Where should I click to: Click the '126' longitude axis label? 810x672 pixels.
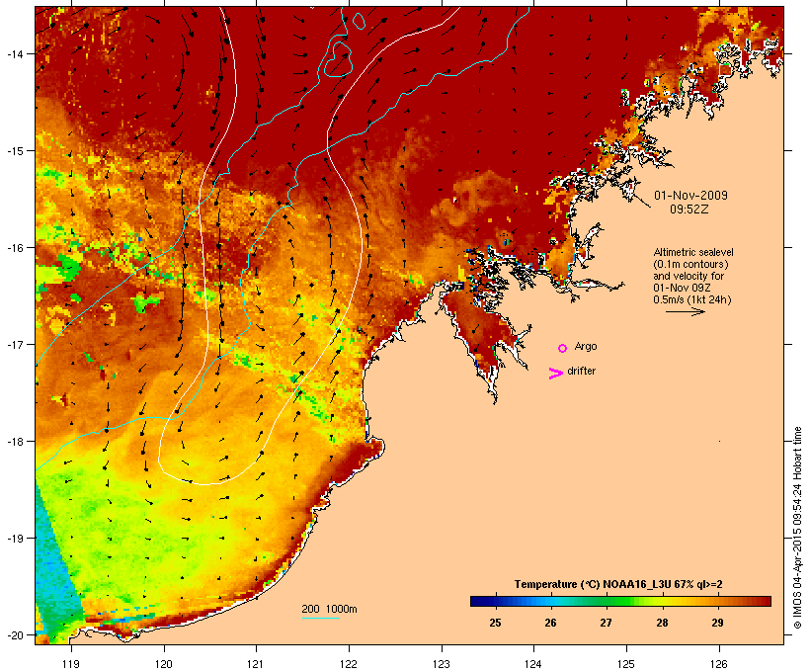click(718, 664)
